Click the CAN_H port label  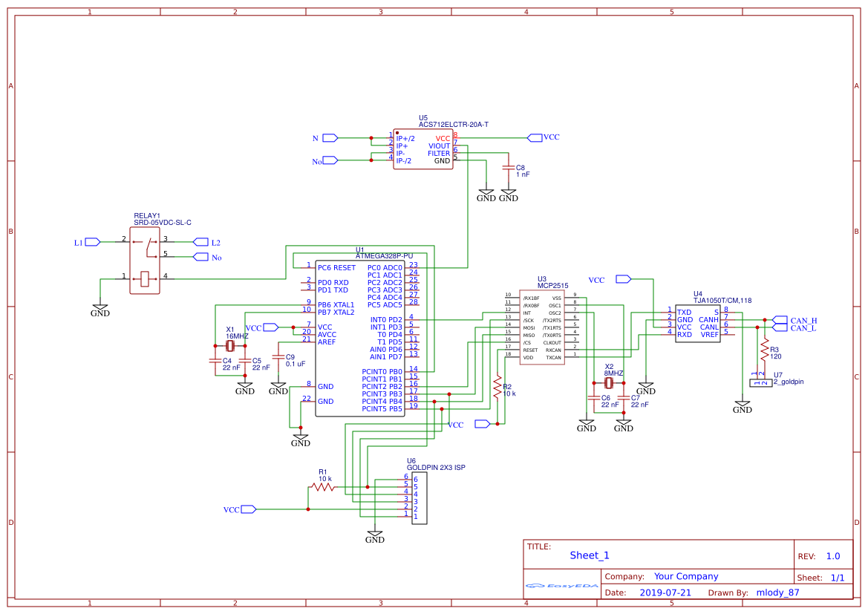pyautogui.click(x=782, y=319)
